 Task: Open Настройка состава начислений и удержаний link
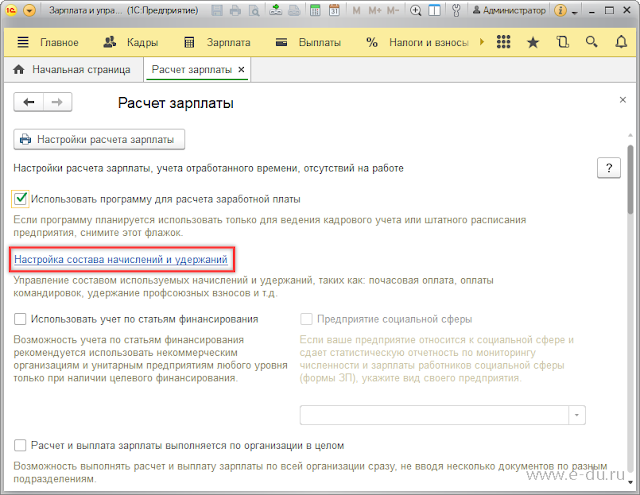(x=121, y=260)
